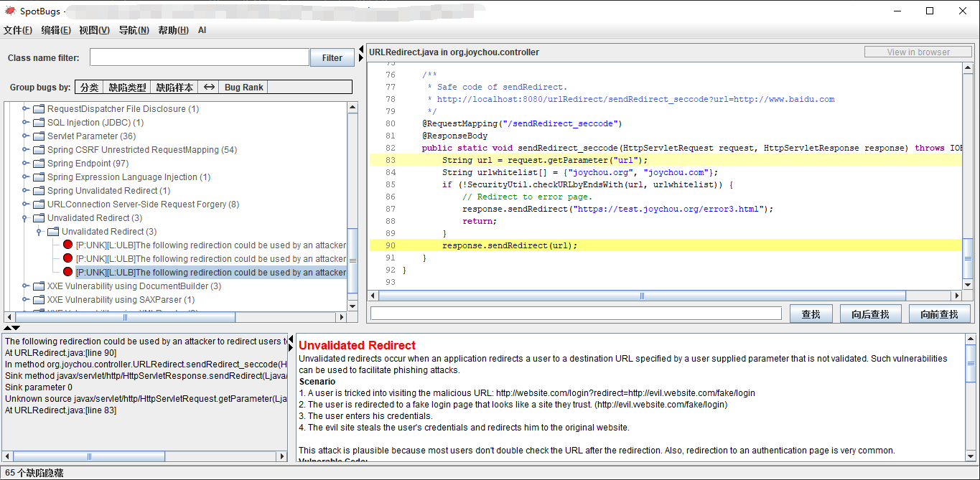Click source code pane horizontal scrollbar right arrow
This screenshot has width=980, height=480.
[x=957, y=296]
